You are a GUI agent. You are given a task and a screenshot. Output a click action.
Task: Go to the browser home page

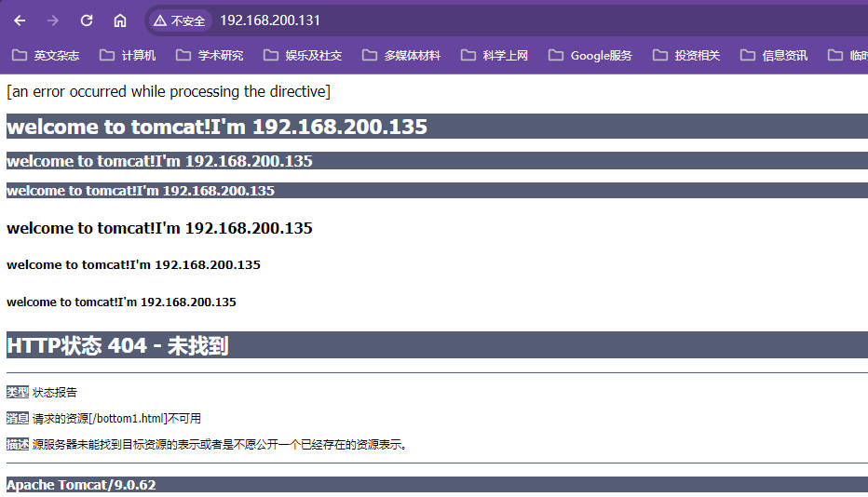(x=120, y=20)
